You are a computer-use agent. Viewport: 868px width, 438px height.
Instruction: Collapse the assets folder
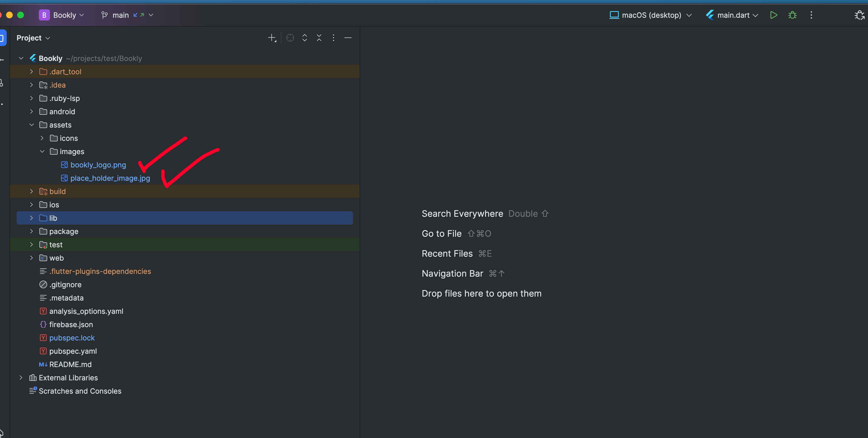[x=32, y=125]
